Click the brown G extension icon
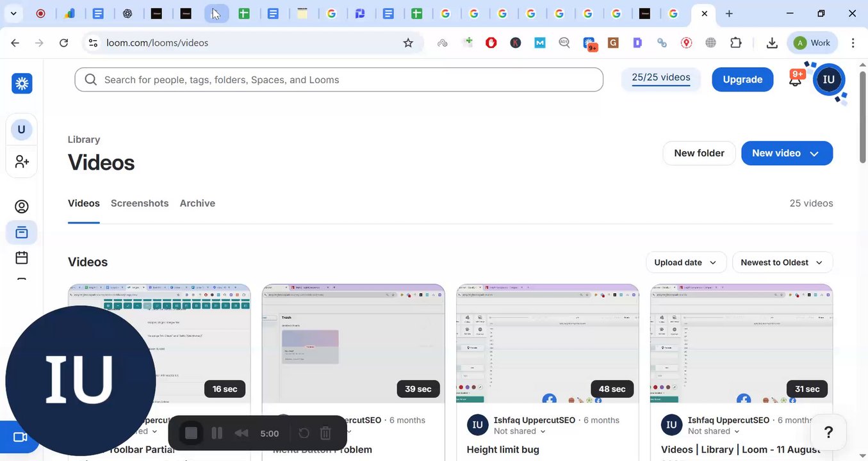 click(x=613, y=43)
